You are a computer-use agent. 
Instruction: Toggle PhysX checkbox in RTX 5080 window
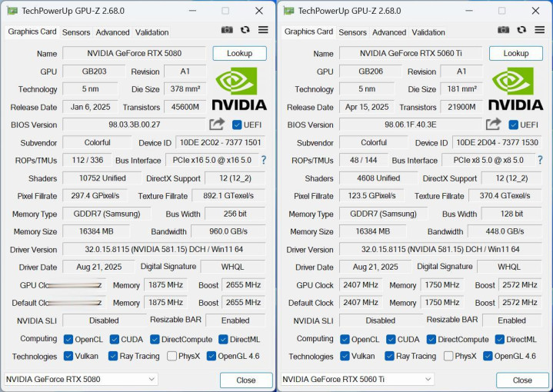(172, 356)
